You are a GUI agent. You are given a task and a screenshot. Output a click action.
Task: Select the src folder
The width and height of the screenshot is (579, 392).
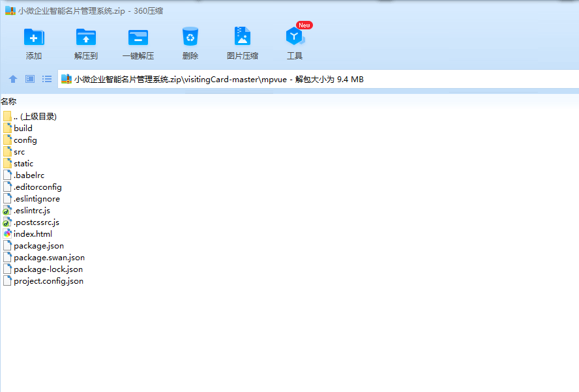(14, 152)
